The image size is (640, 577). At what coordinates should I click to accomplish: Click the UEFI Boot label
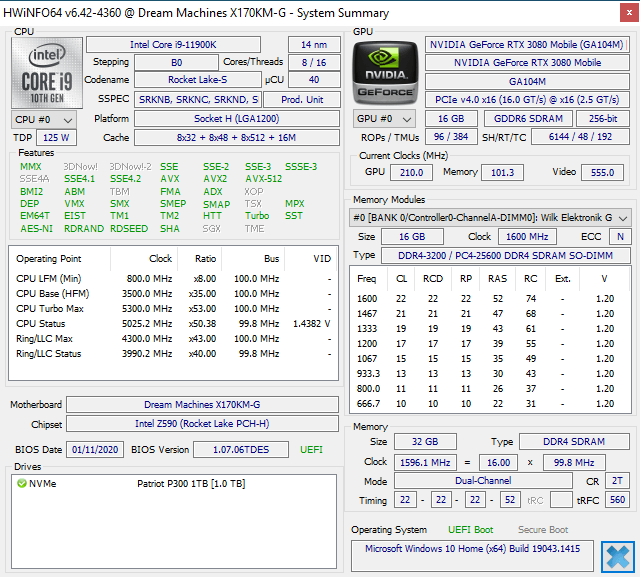pyautogui.click(x=470, y=530)
